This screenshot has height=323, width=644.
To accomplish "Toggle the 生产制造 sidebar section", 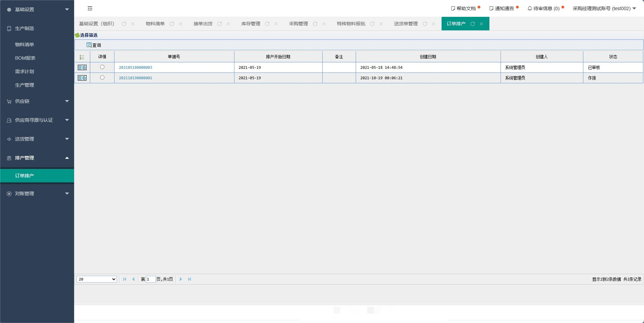I will pyautogui.click(x=37, y=28).
